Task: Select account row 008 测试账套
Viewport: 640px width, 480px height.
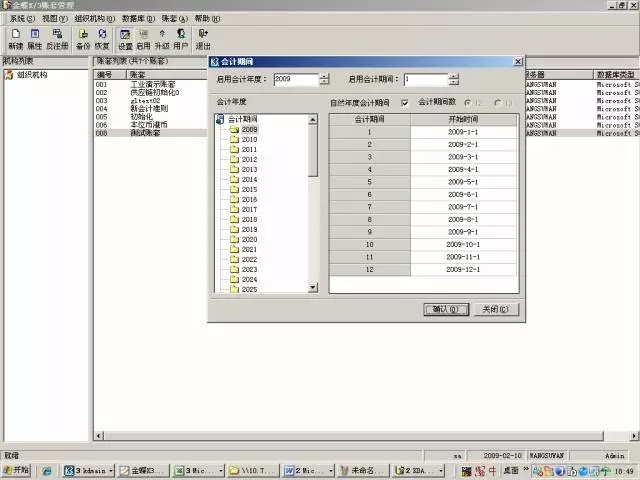Action: [x=151, y=133]
